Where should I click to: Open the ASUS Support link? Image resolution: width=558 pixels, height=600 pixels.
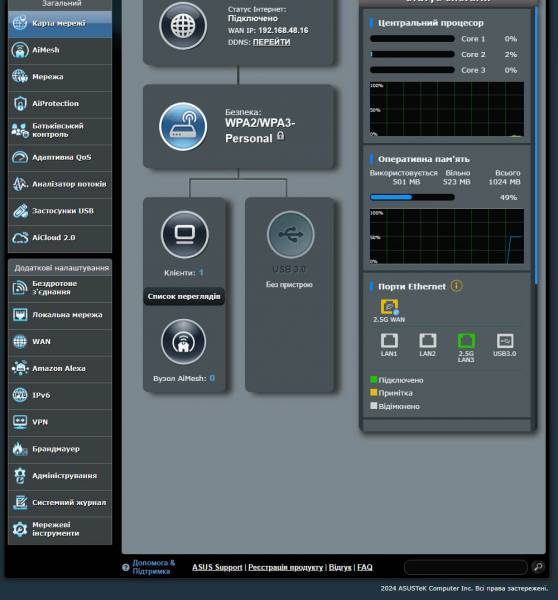click(217, 567)
